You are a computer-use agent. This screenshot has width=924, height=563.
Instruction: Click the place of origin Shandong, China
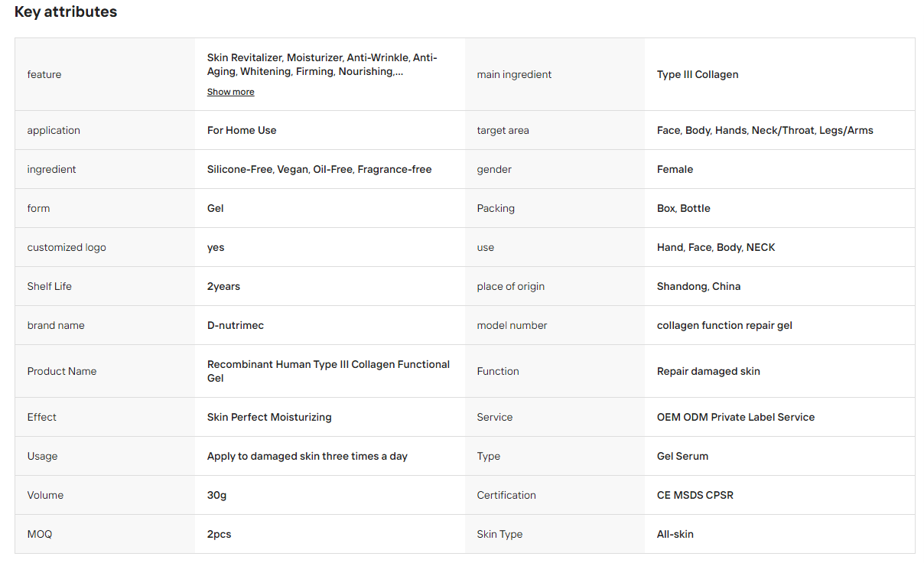point(698,286)
